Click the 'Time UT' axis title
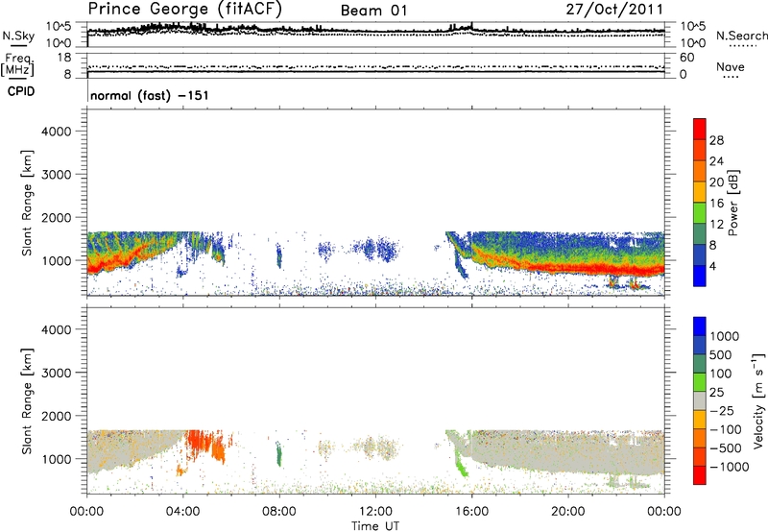The image size is (768, 532). pyautogui.click(x=375, y=525)
